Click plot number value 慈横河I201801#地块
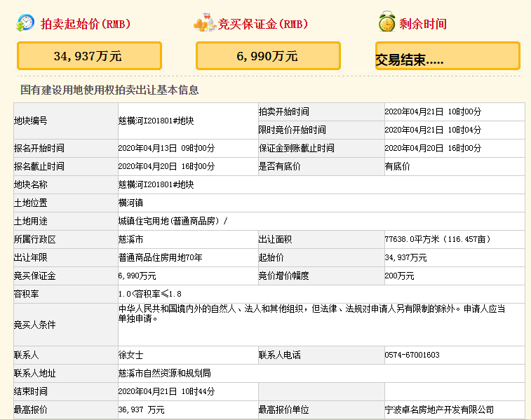 156,121
